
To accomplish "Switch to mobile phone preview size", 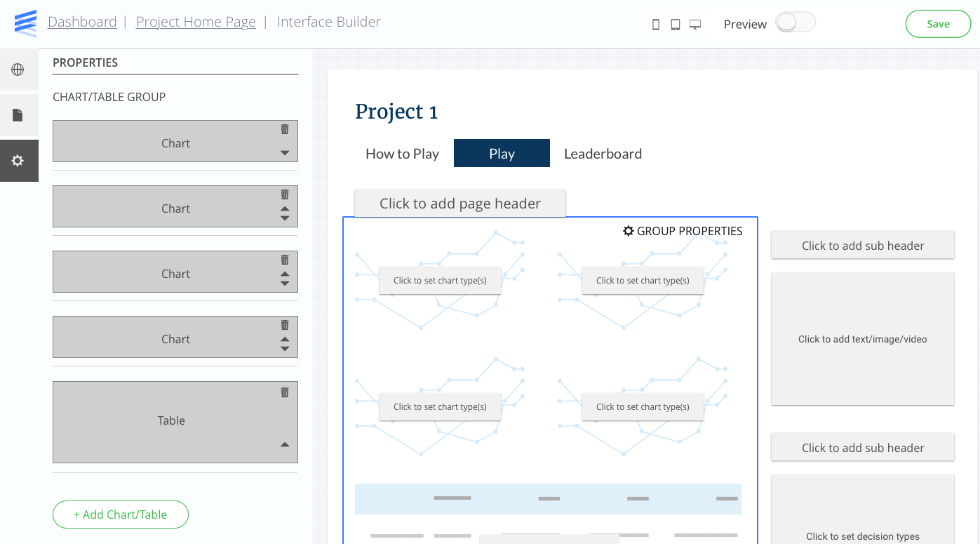I will [656, 23].
